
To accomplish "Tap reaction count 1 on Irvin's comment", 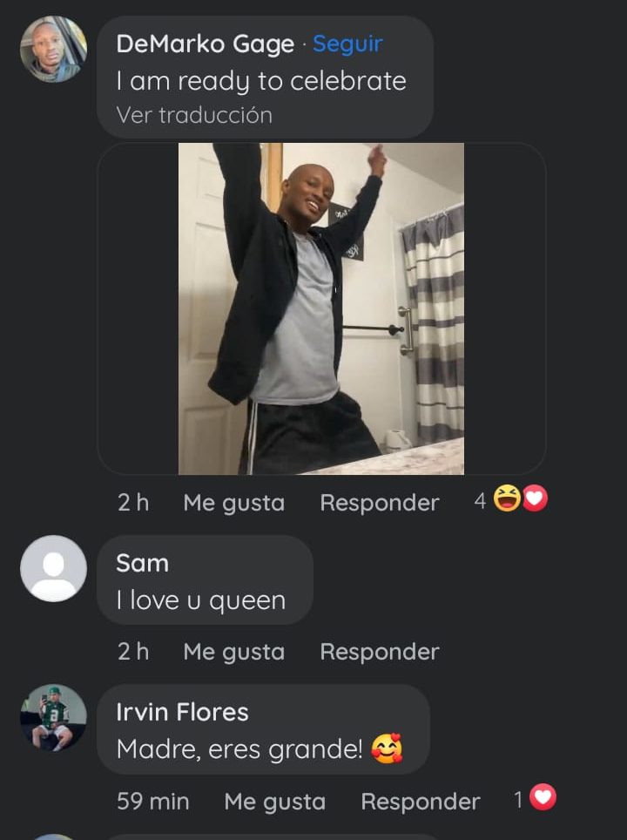I will tap(518, 801).
